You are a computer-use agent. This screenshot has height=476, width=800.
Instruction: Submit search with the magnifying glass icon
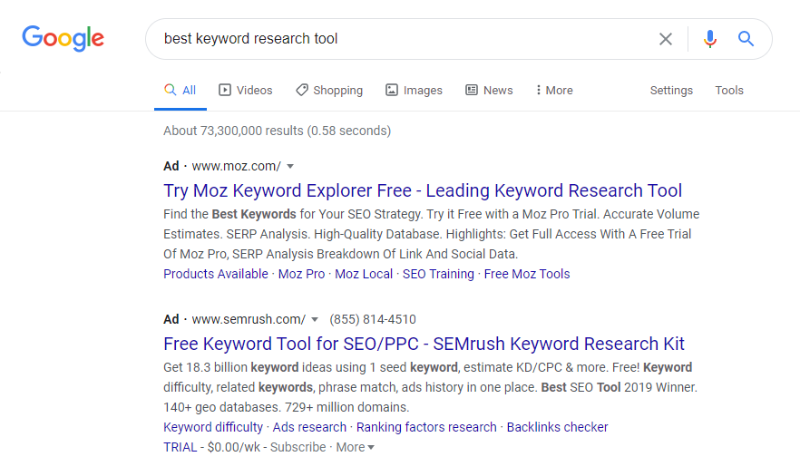pyautogui.click(x=745, y=39)
